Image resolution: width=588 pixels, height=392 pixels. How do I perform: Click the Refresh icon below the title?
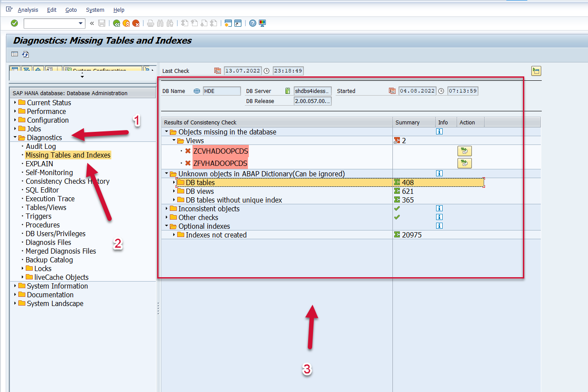25,54
